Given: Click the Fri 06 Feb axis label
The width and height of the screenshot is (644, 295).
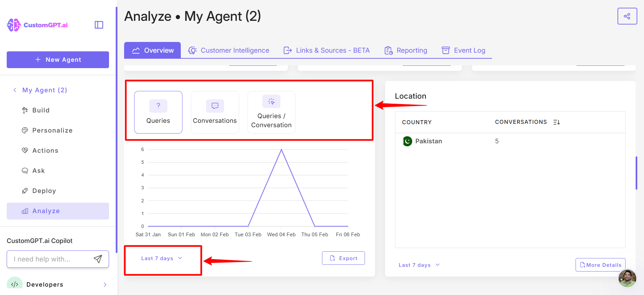Looking at the screenshot, I should (348, 235).
